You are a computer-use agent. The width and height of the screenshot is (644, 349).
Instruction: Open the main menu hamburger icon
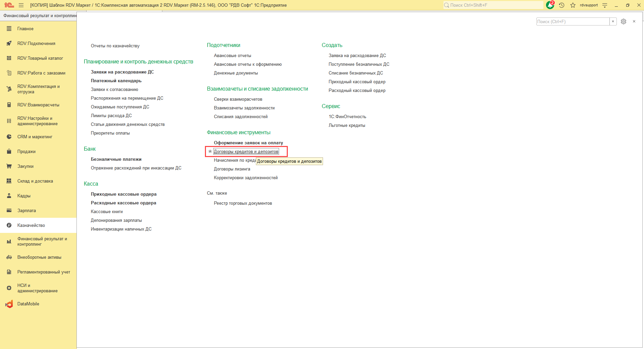pyautogui.click(x=21, y=5)
